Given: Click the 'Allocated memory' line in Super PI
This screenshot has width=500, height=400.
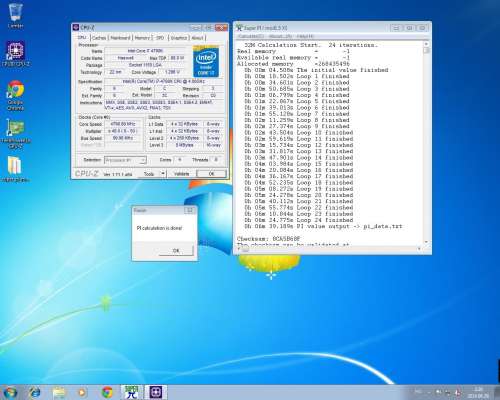Looking at the screenshot, I should (x=293, y=64).
